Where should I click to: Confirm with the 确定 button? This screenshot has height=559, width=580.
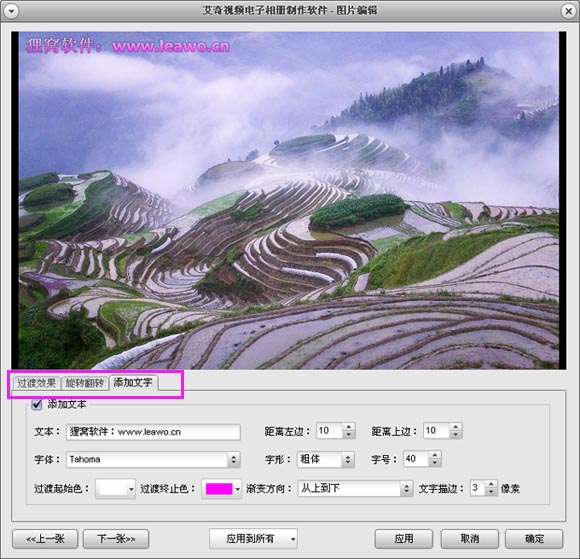[535, 539]
